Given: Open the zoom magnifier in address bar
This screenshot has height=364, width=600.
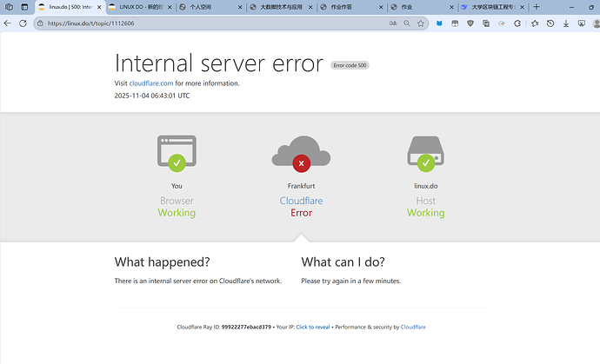Looking at the screenshot, I should (x=407, y=23).
